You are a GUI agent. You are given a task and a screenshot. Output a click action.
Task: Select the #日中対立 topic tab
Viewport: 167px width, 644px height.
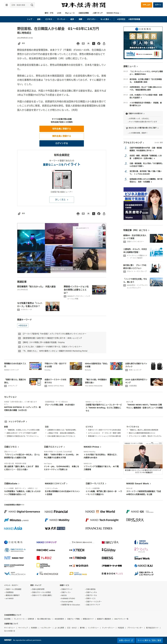click(121, 19)
